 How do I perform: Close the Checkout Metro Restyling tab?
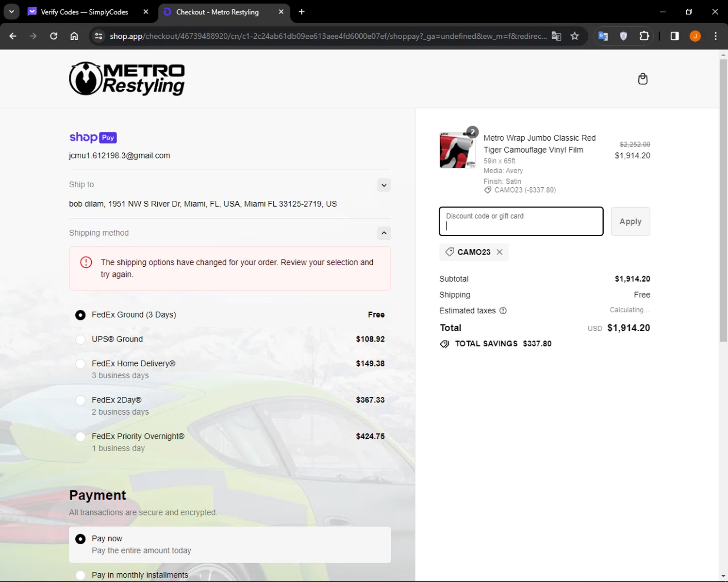tap(281, 12)
